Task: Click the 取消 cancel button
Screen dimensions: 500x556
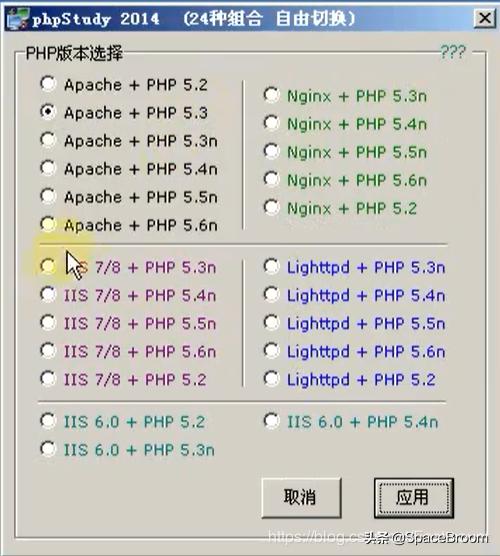Action: click(301, 497)
